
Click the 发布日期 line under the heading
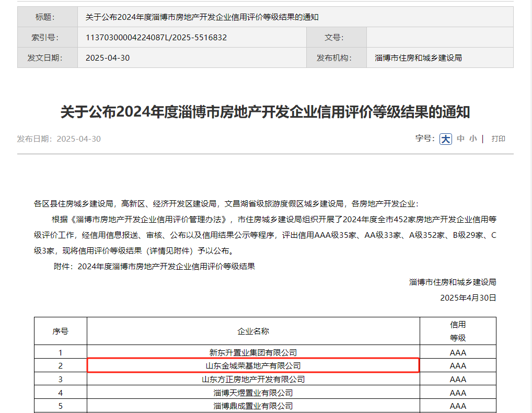pos(59,139)
